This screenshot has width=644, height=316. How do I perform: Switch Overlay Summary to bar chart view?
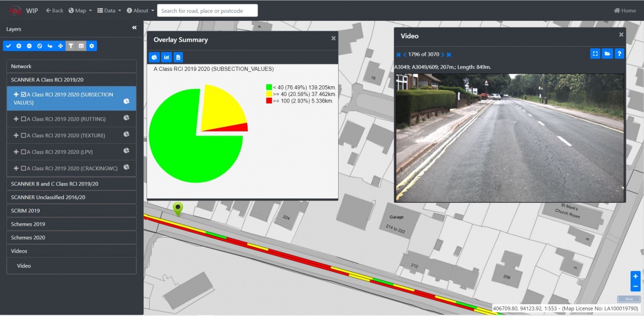[166, 57]
